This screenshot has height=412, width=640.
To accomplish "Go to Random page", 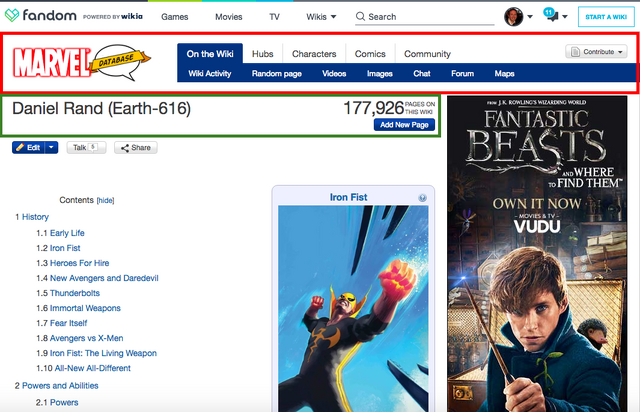I will [x=276, y=73].
